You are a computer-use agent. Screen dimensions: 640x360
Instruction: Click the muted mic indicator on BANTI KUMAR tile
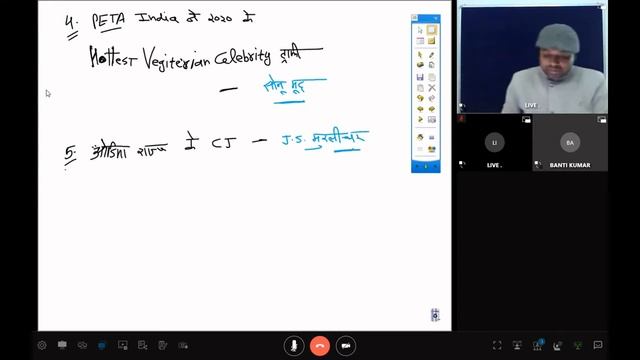tap(538, 164)
